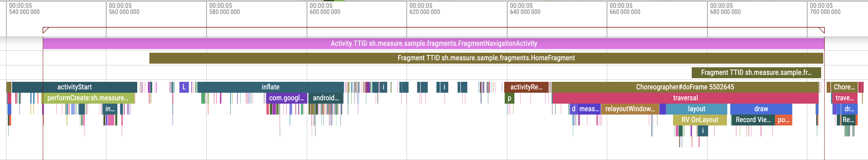Select the relayoutWindow… slice
The width and height of the screenshot is (868, 160).
coord(629,109)
